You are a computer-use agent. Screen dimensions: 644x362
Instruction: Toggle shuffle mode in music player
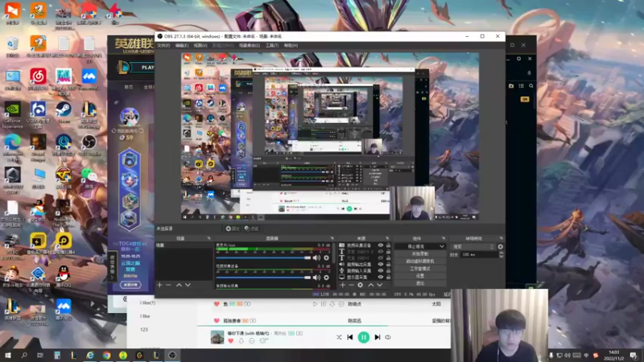point(339,337)
